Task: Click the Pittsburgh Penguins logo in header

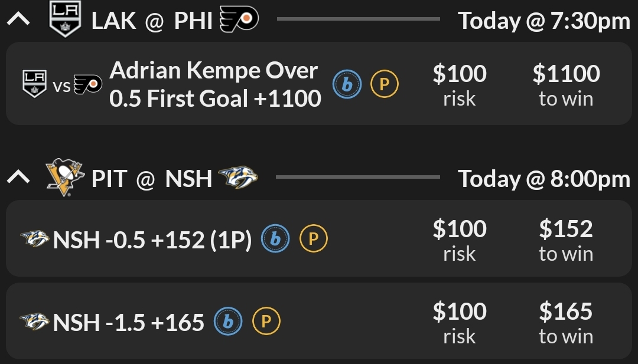Action: [65, 177]
